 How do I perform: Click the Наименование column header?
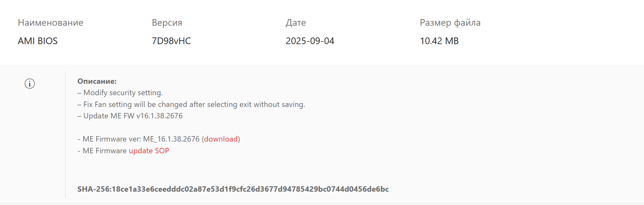tap(51, 23)
